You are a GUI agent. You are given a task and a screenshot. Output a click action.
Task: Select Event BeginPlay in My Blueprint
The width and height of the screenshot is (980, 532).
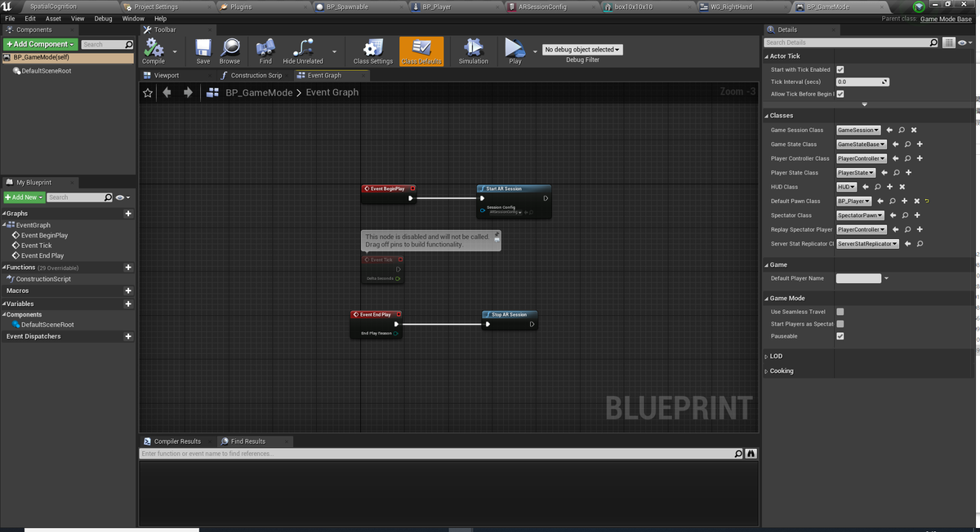point(44,235)
